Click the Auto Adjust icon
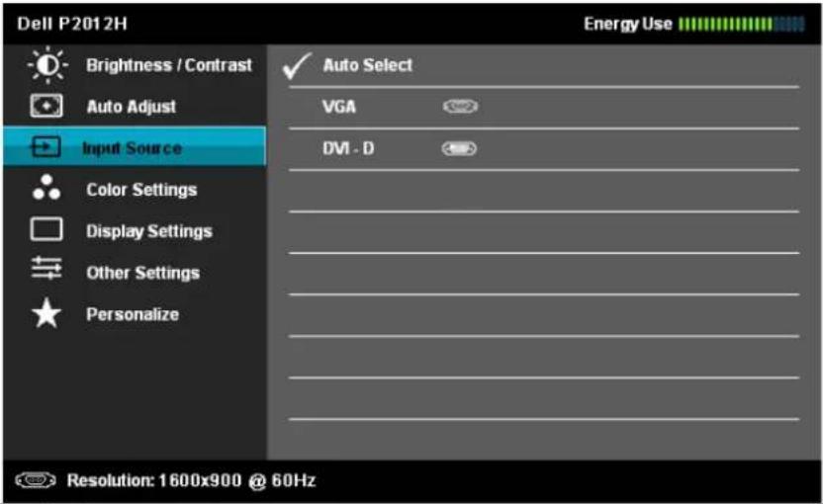The width and height of the screenshot is (823, 504). (x=46, y=106)
